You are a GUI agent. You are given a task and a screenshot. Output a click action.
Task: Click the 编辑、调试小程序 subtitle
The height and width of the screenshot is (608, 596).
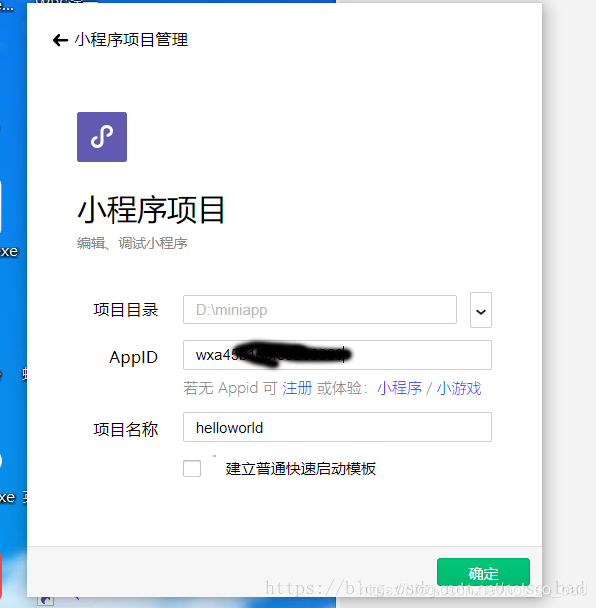[x=132, y=244]
